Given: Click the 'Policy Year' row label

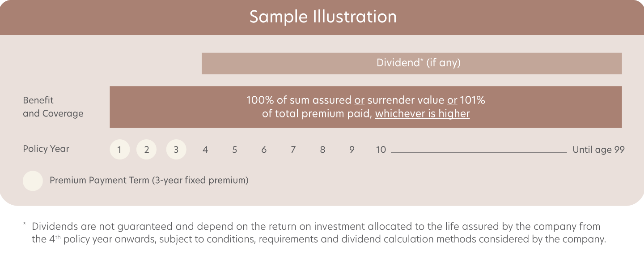Looking at the screenshot, I should [x=46, y=149].
